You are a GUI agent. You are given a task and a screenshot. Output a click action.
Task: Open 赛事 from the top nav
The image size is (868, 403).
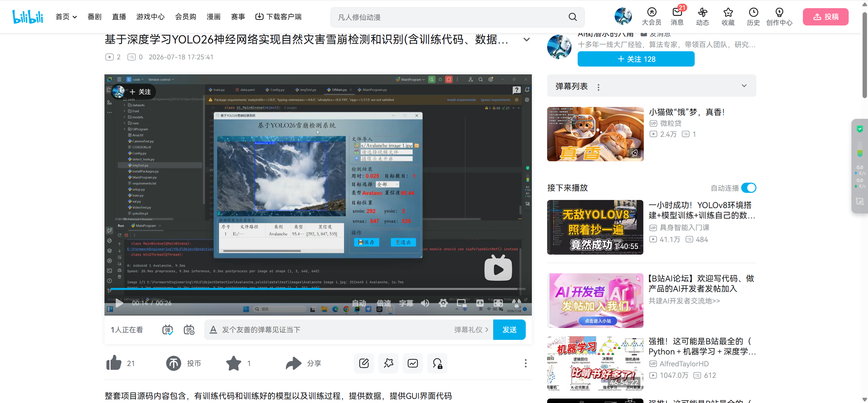[x=238, y=17]
